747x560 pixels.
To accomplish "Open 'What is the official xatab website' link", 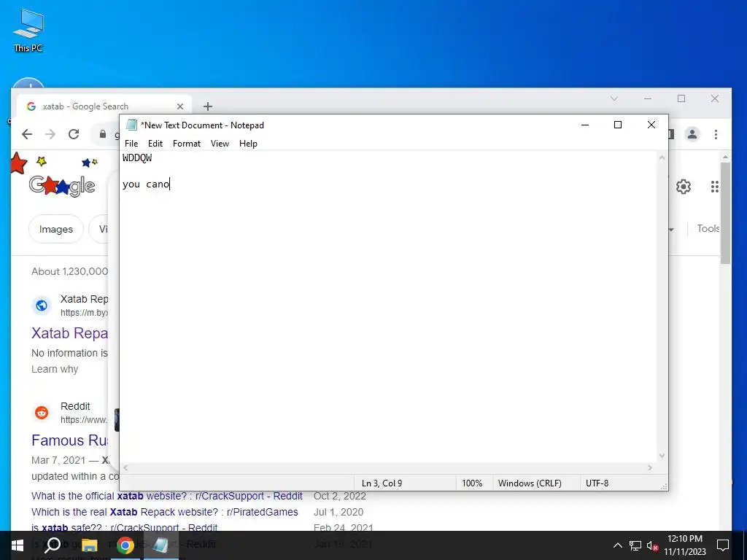I will click(x=167, y=496).
